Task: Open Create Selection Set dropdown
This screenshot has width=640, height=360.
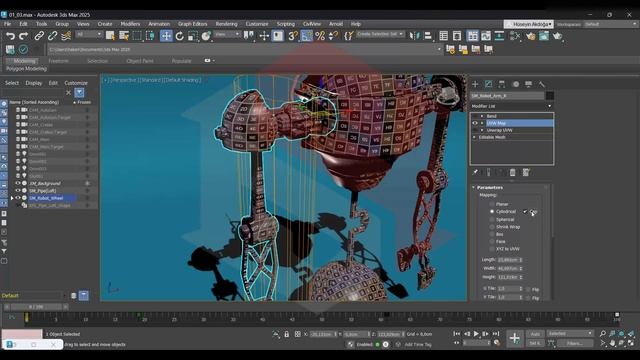Action: (380, 34)
